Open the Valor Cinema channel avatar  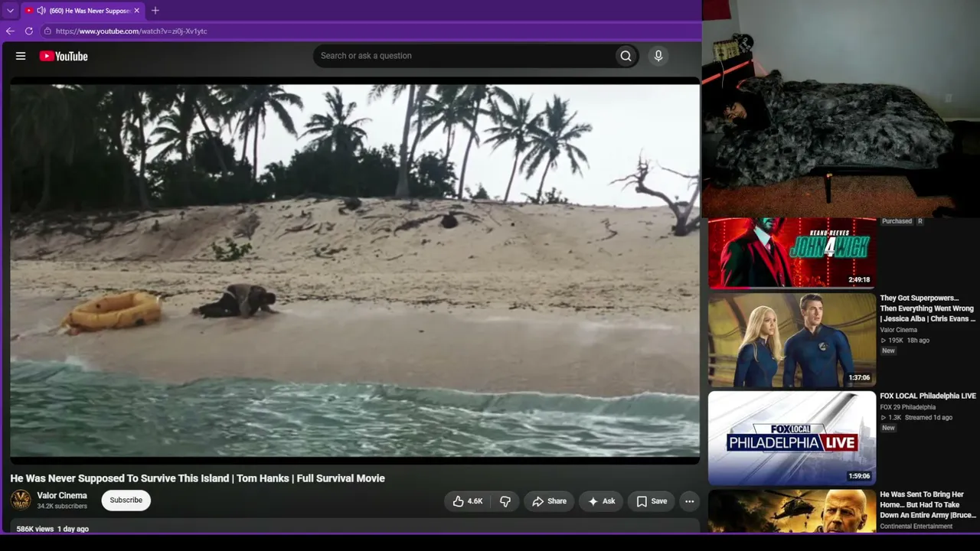pyautogui.click(x=21, y=500)
